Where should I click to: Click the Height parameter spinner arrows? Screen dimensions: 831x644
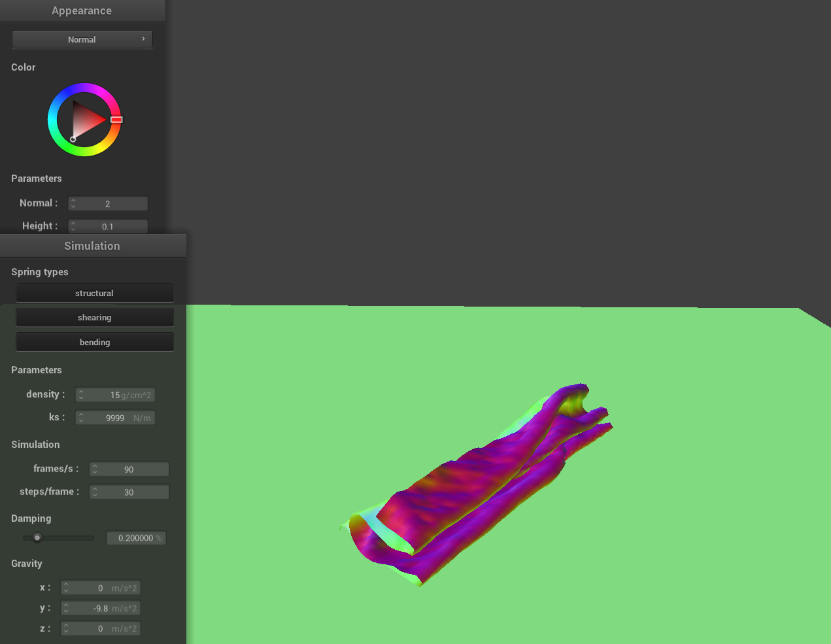pyautogui.click(x=73, y=226)
